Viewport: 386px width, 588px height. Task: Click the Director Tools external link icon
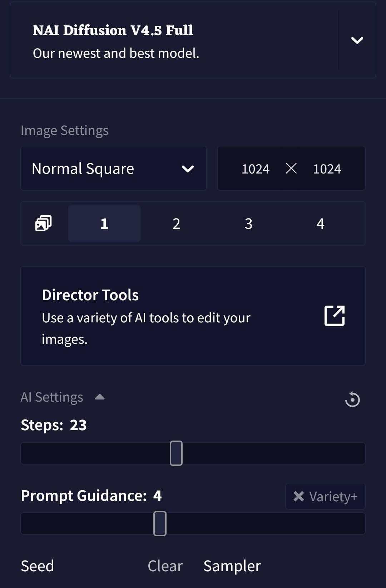[x=335, y=316]
